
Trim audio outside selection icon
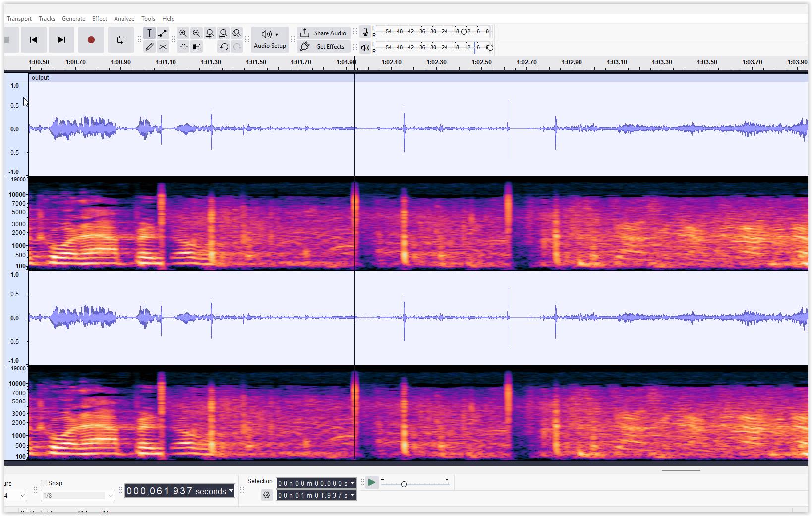tap(184, 47)
